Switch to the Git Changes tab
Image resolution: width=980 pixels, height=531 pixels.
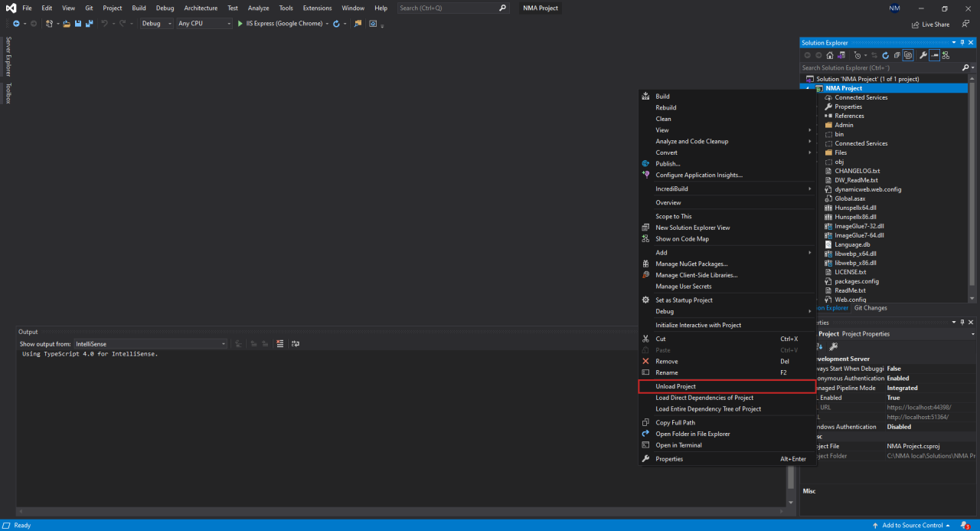[871, 308]
